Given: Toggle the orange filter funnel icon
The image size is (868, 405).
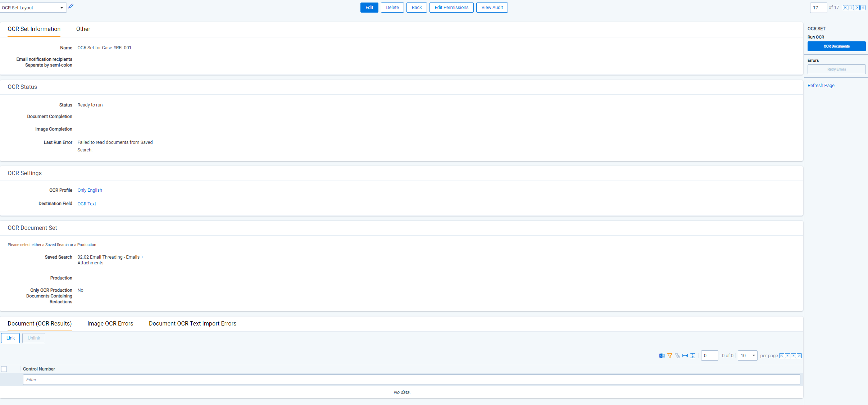Looking at the screenshot, I should pyautogui.click(x=670, y=356).
